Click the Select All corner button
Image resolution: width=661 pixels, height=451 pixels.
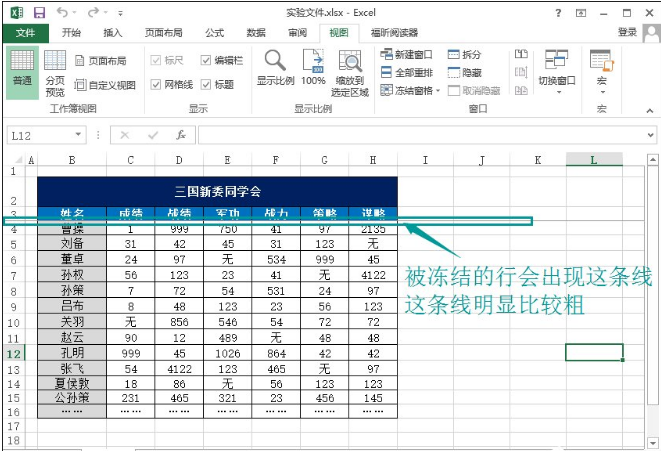point(18,160)
